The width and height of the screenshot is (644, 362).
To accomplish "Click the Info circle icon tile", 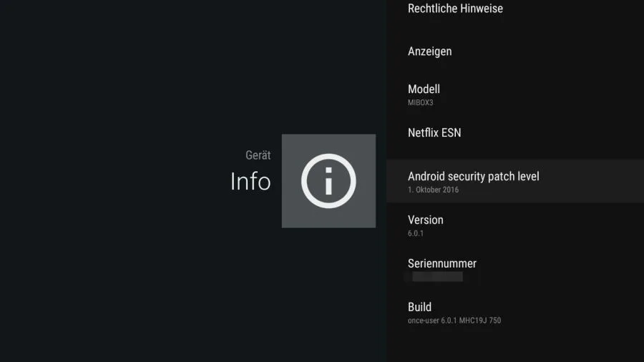I will 328,181.
